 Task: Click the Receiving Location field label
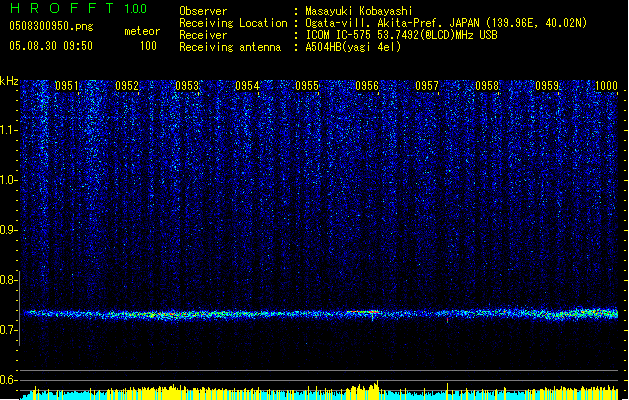pos(233,23)
